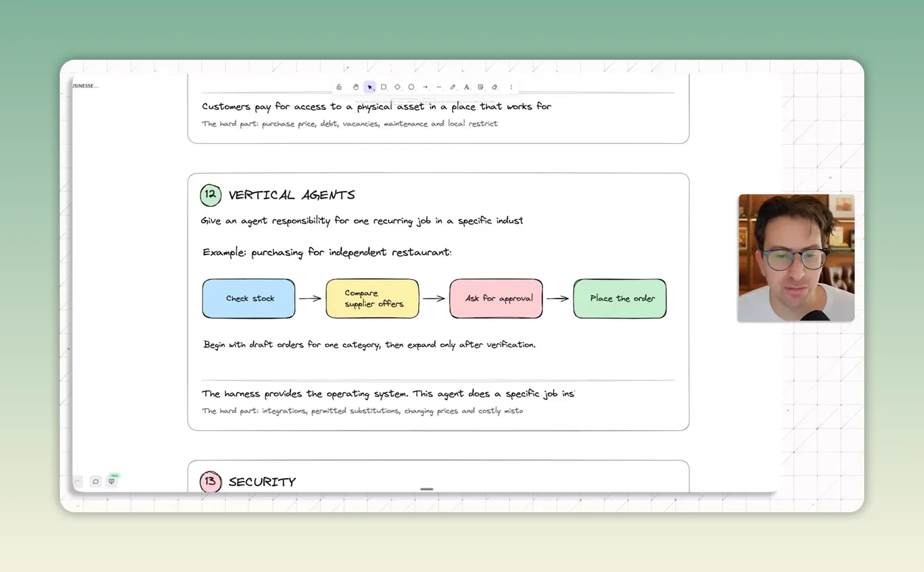Toggle the canvas lock tool

click(339, 87)
